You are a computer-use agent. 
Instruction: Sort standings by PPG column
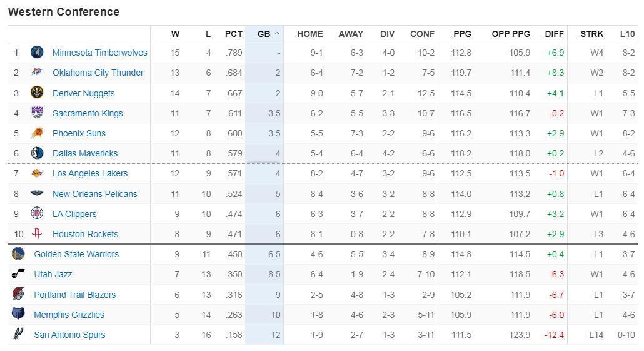462,34
